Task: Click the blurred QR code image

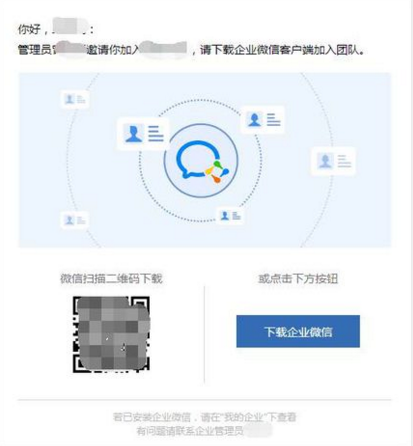Action: 111,334
